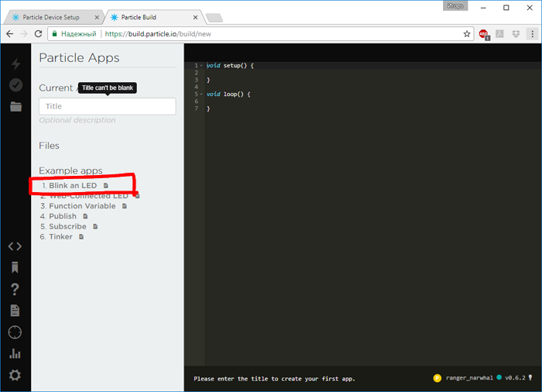Bookmark this page with the star icon
The height and width of the screenshot is (392, 542).
click(467, 34)
